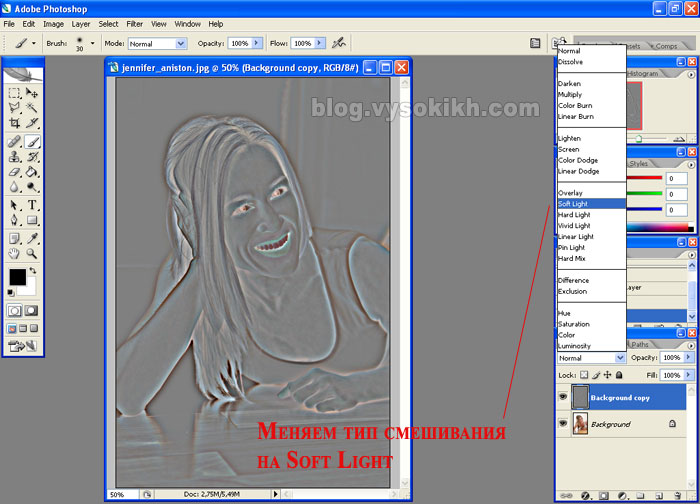Open layer Fill slider arrow
700x504 pixels.
pos(688,375)
